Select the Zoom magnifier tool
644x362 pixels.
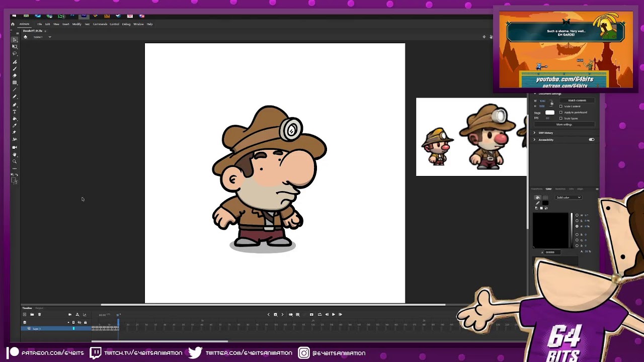pos(15,161)
